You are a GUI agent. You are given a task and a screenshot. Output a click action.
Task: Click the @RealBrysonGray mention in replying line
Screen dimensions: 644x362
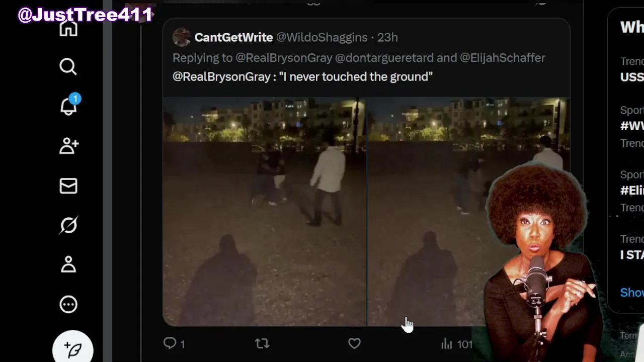coord(284,58)
